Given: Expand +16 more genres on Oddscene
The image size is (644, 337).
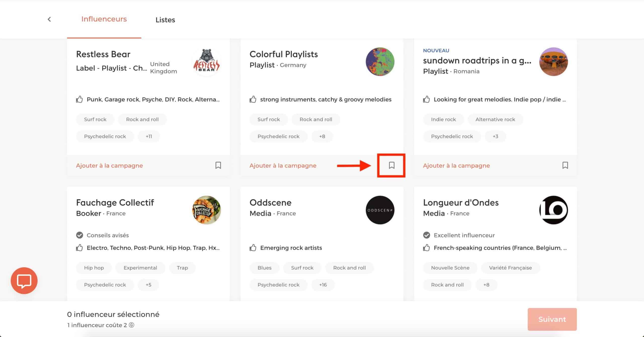Looking at the screenshot, I should click(323, 285).
